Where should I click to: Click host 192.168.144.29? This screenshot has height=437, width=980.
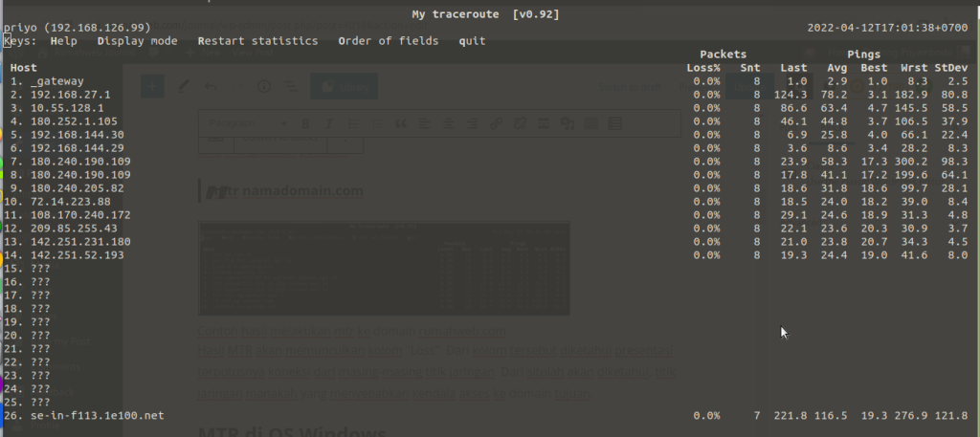77,148
